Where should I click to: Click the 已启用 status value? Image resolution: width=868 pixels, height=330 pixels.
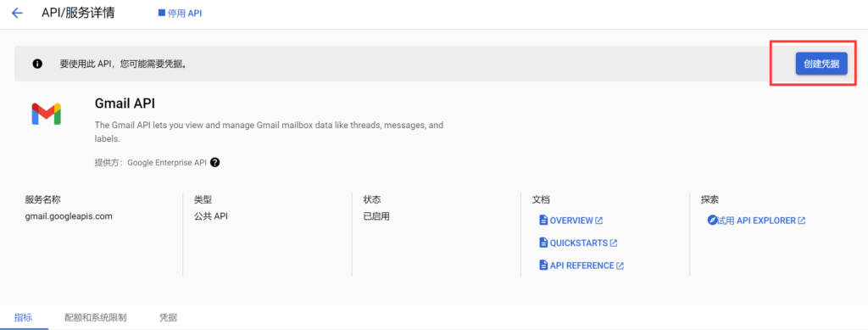coord(376,216)
